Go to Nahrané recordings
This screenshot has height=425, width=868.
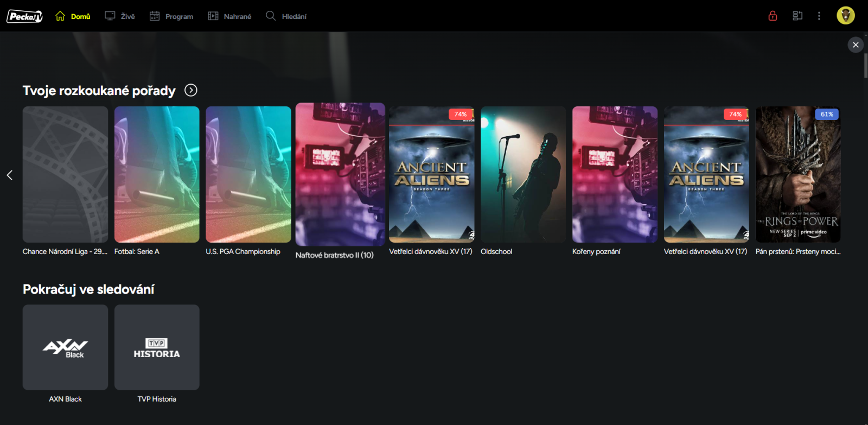click(x=229, y=16)
